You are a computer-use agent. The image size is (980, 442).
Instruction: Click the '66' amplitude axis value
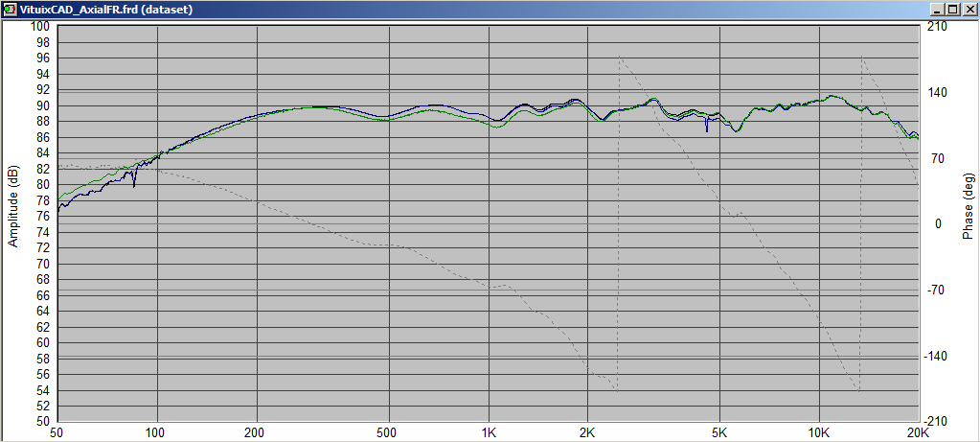click(x=42, y=295)
